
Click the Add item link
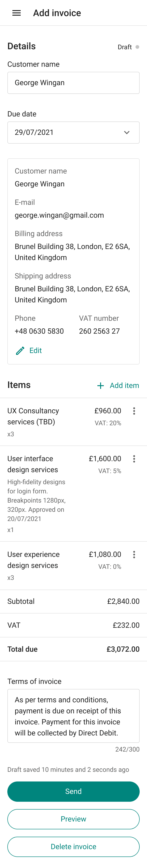click(x=124, y=385)
